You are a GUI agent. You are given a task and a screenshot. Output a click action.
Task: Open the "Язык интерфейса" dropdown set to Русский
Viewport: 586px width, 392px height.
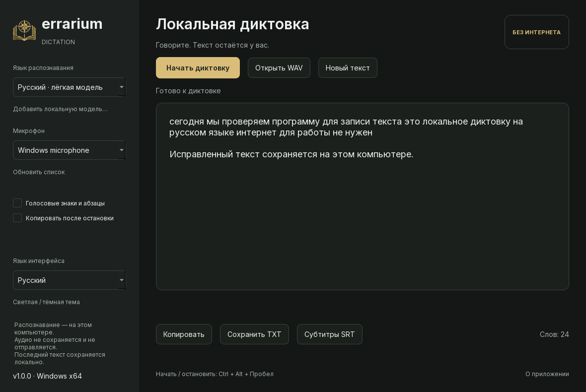pos(69,280)
